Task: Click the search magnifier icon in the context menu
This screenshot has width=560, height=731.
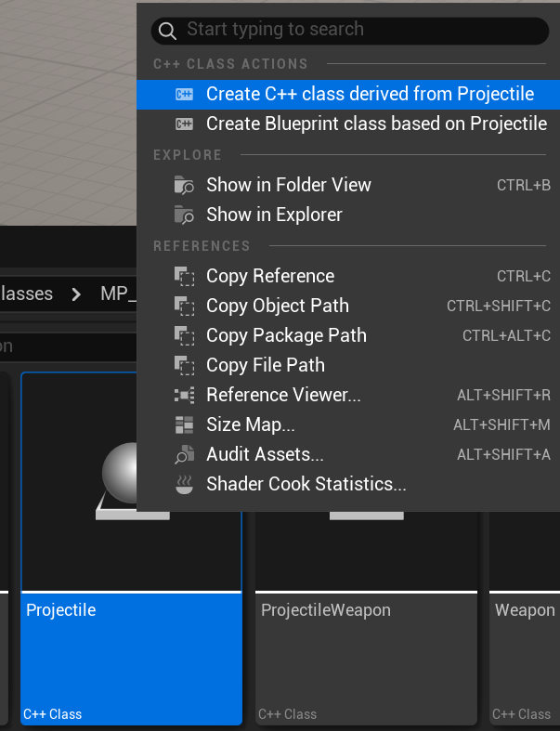Action: click(167, 32)
